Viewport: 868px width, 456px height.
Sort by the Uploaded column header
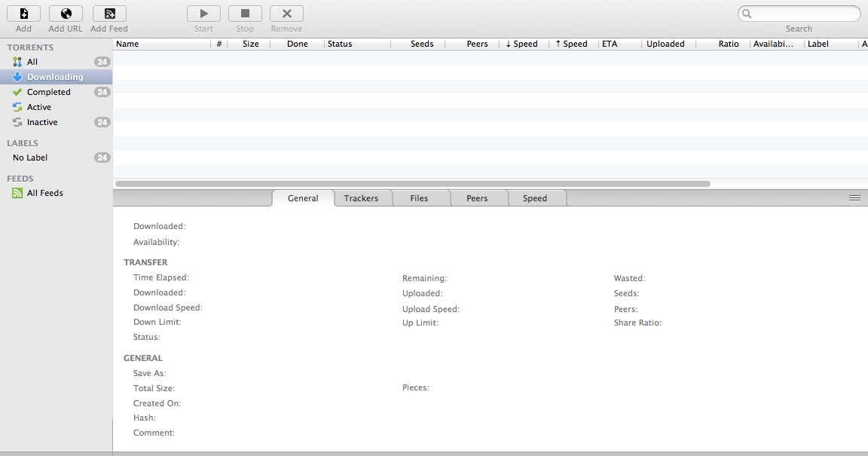tap(669, 44)
